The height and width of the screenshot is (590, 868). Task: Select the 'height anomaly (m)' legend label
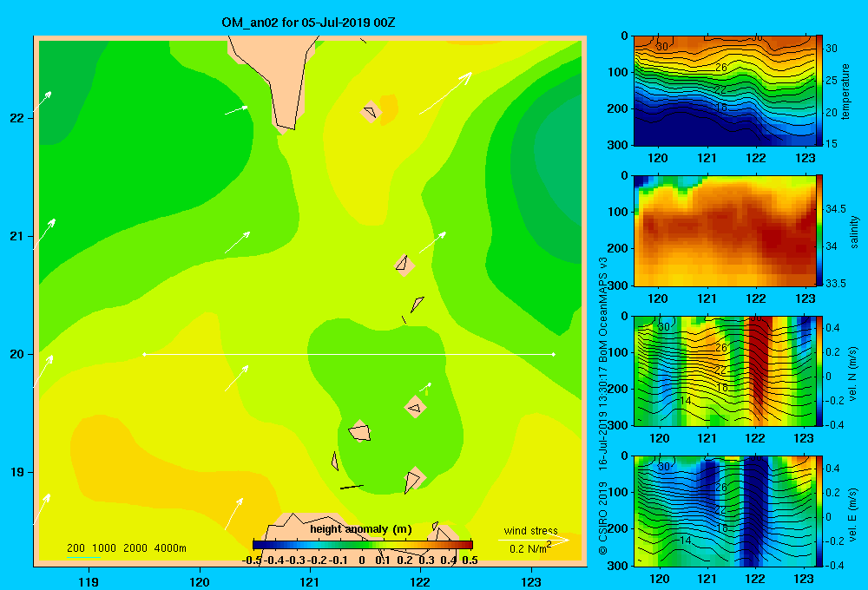360,529
